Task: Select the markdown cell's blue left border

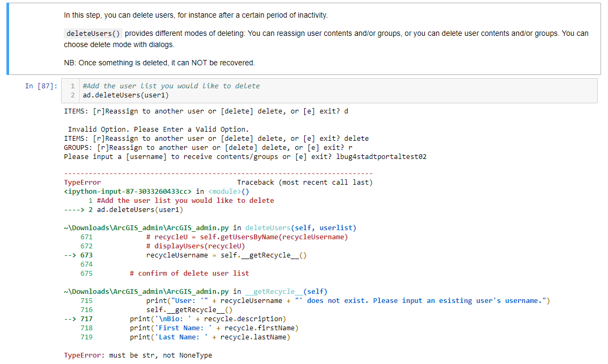Action: [8, 39]
